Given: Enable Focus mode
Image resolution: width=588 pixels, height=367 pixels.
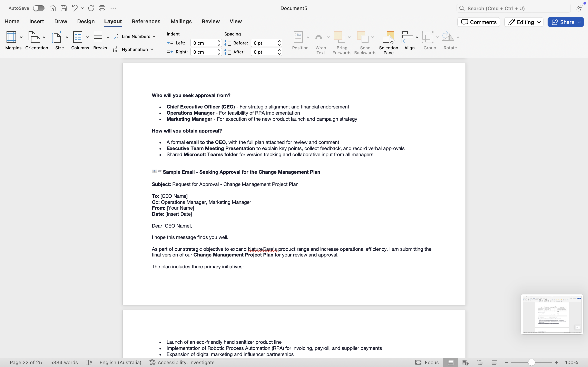Looking at the screenshot, I should pyautogui.click(x=427, y=362).
